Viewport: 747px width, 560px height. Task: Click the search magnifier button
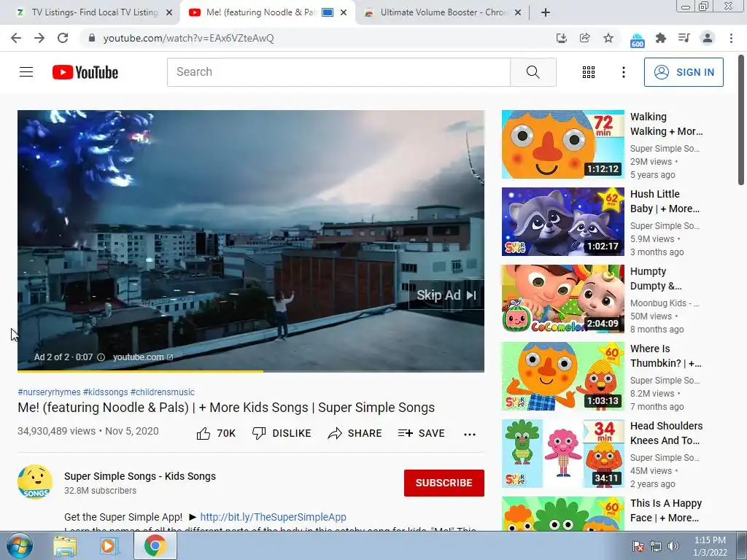click(x=533, y=72)
